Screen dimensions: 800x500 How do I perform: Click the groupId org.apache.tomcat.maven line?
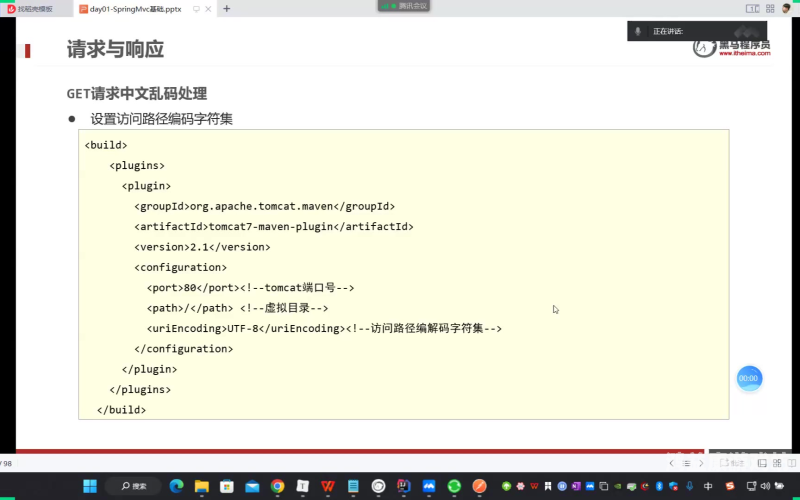tap(265, 206)
